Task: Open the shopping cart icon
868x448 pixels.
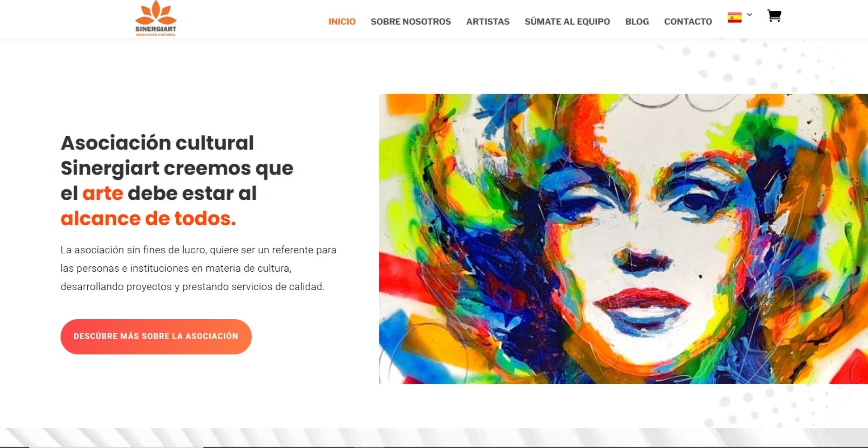Action: tap(774, 16)
